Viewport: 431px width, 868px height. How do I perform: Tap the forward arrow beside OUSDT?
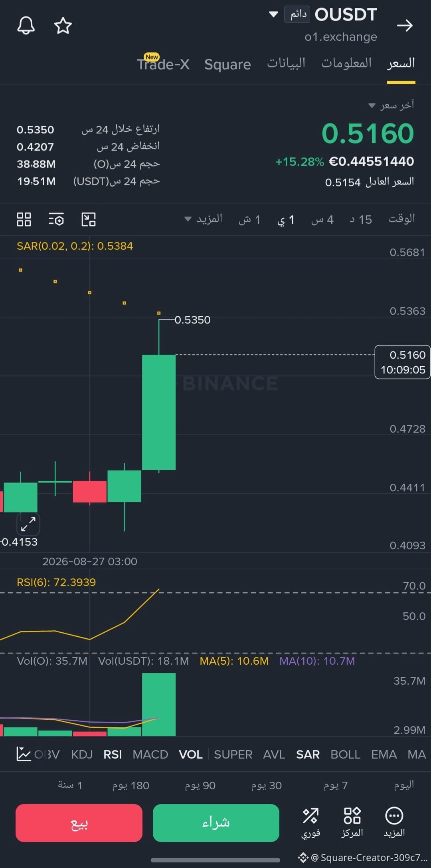point(405,26)
